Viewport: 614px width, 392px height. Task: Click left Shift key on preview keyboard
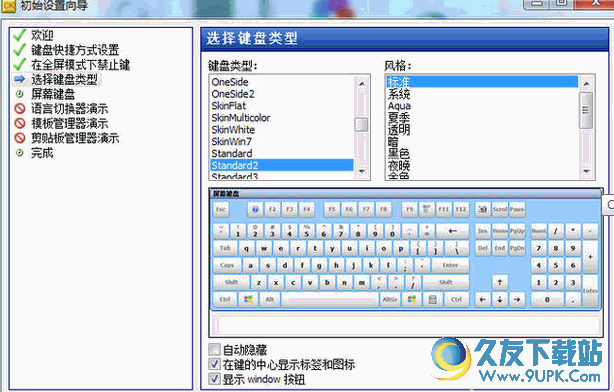click(x=231, y=282)
